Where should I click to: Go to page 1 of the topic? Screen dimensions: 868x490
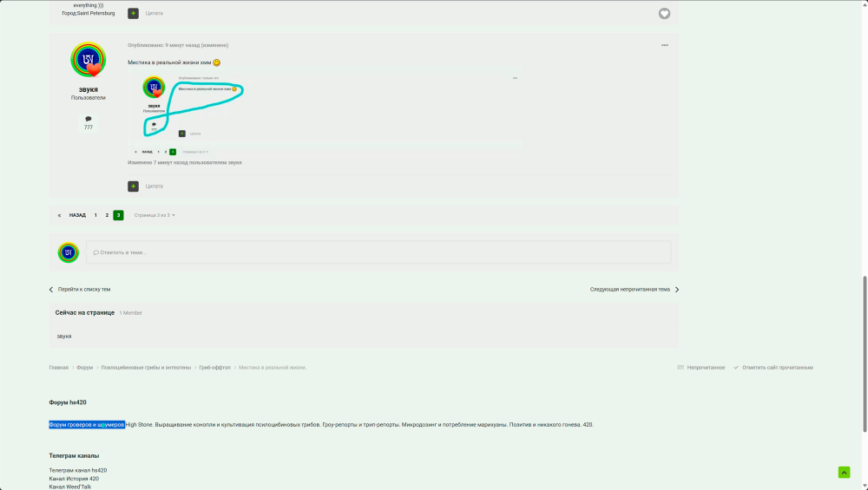pyautogui.click(x=95, y=215)
